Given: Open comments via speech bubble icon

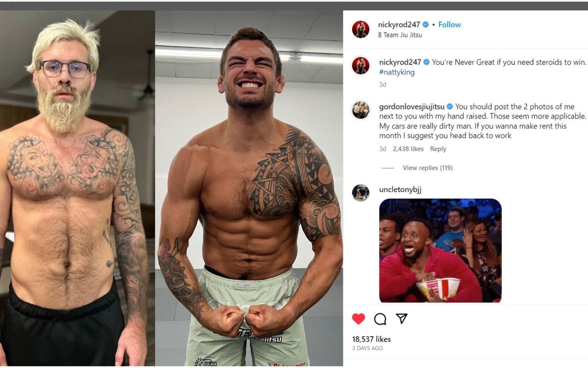Looking at the screenshot, I should [x=380, y=319].
